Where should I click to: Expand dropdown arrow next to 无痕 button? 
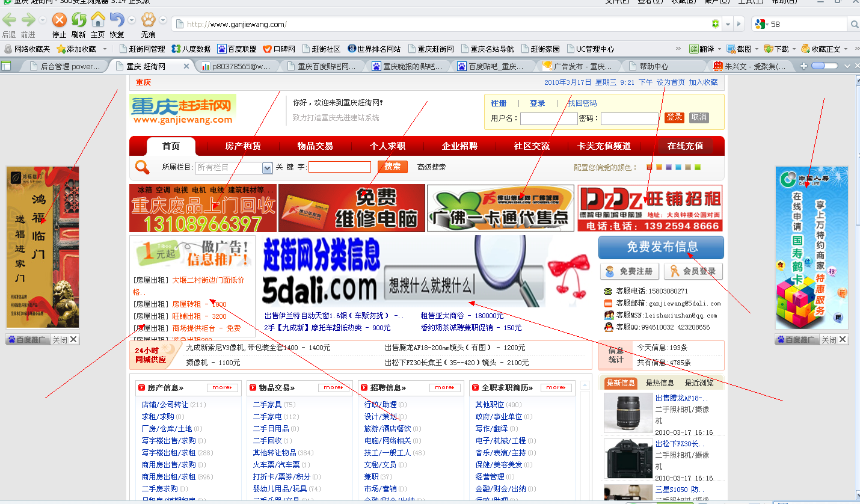tap(163, 20)
